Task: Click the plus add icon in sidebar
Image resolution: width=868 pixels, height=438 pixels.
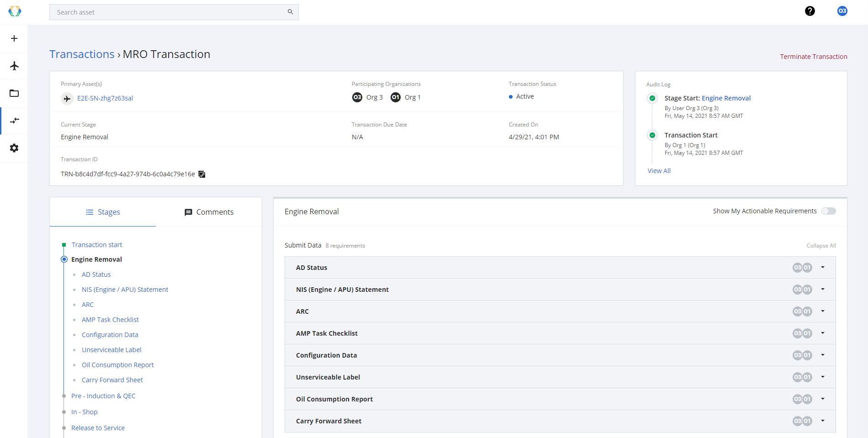Action: [x=14, y=38]
